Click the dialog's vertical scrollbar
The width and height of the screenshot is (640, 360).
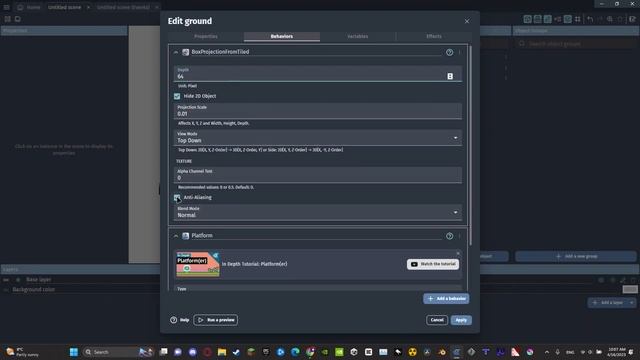point(470,145)
